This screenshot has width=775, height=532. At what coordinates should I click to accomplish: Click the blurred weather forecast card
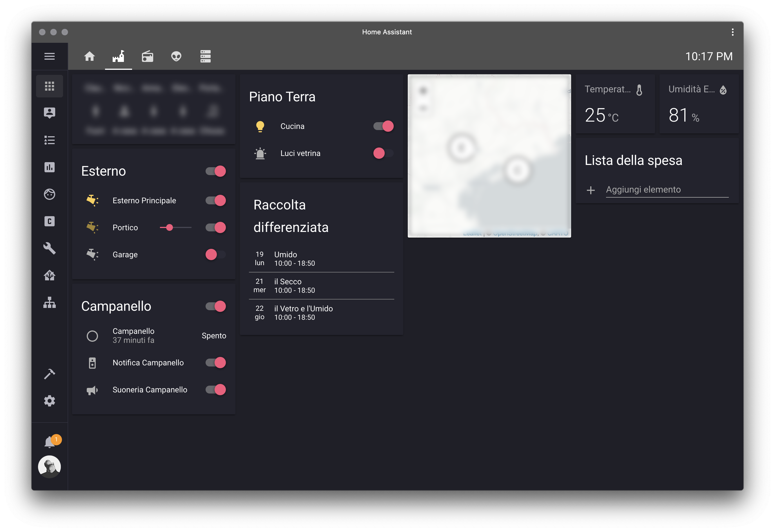(154, 109)
